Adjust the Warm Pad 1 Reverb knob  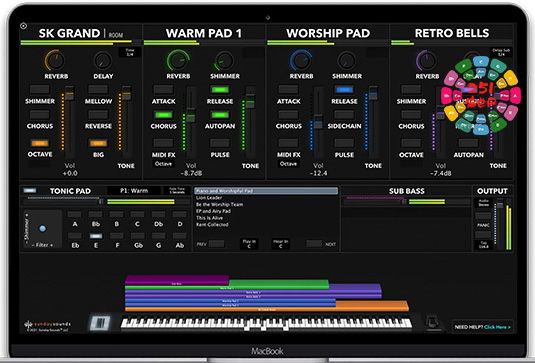pyautogui.click(x=178, y=60)
